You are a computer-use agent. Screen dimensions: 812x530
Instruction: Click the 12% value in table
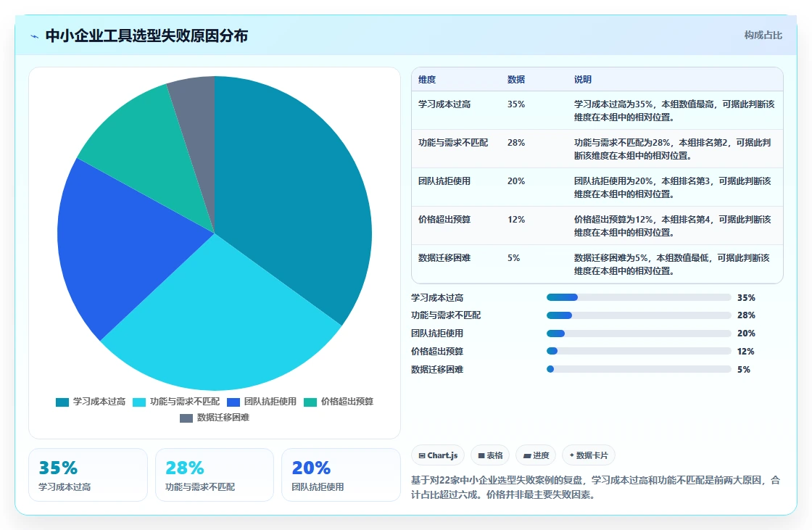point(516,219)
